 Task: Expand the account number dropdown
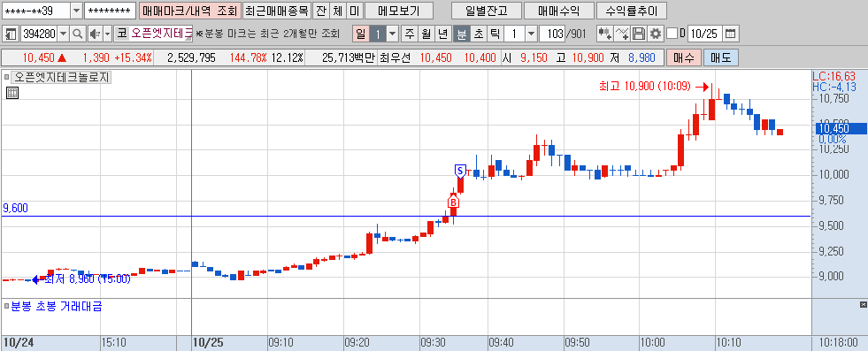76,11
